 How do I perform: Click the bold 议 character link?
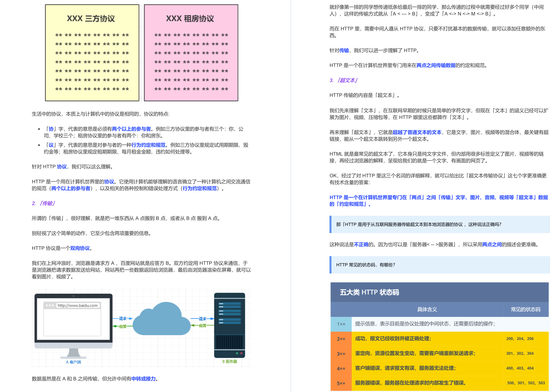point(51,145)
